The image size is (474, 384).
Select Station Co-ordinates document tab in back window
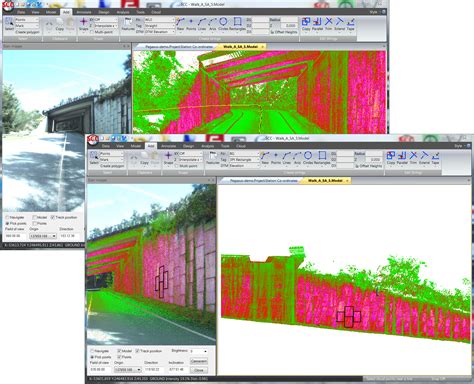tap(179, 47)
